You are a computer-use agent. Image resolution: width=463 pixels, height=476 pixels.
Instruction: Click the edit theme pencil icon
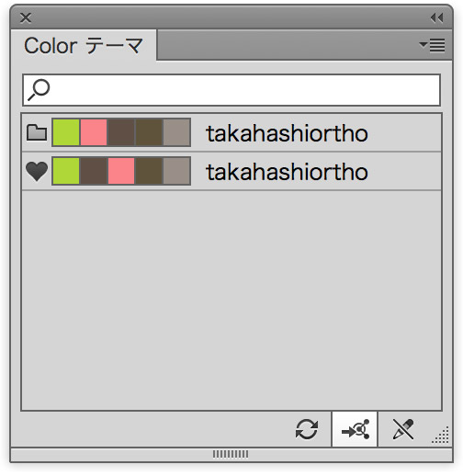(403, 429)
